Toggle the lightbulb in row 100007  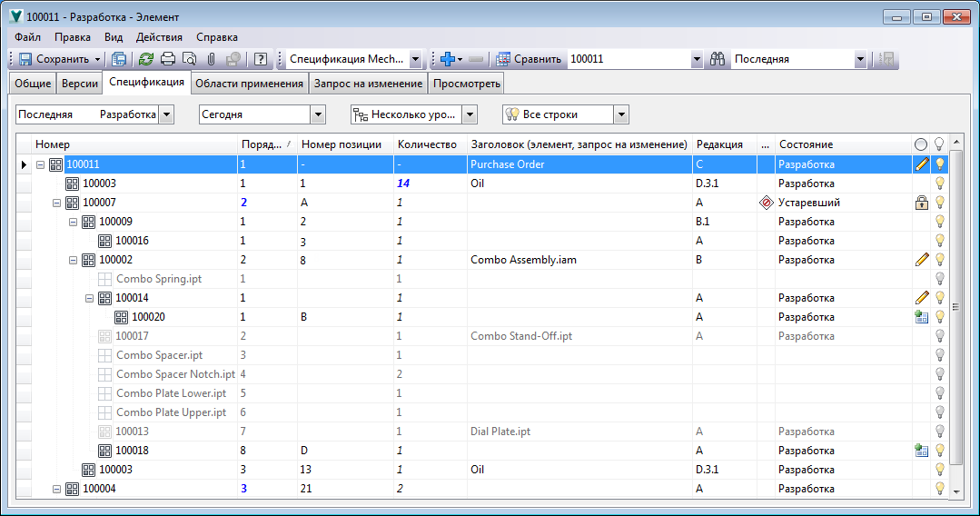point(939,203)
